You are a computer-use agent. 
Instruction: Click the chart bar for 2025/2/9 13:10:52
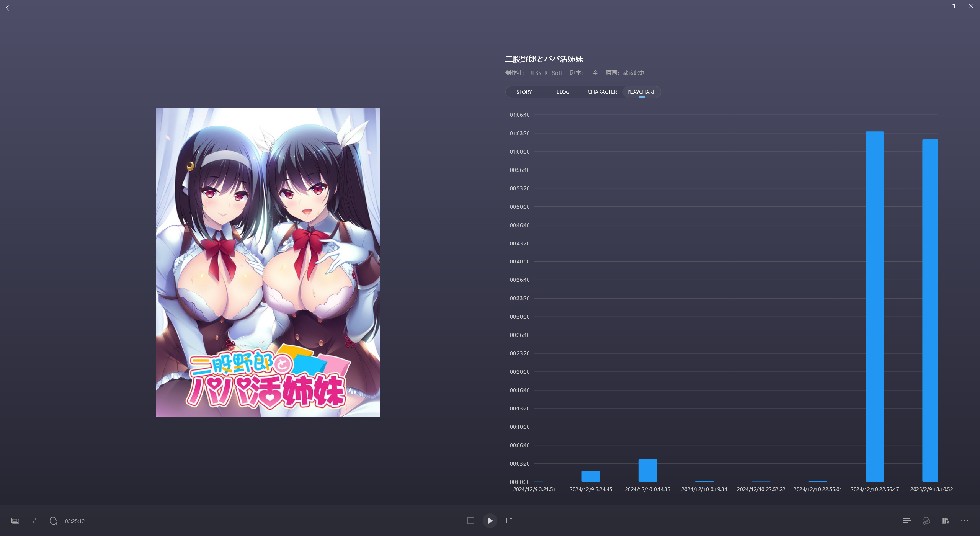(930, 310)
